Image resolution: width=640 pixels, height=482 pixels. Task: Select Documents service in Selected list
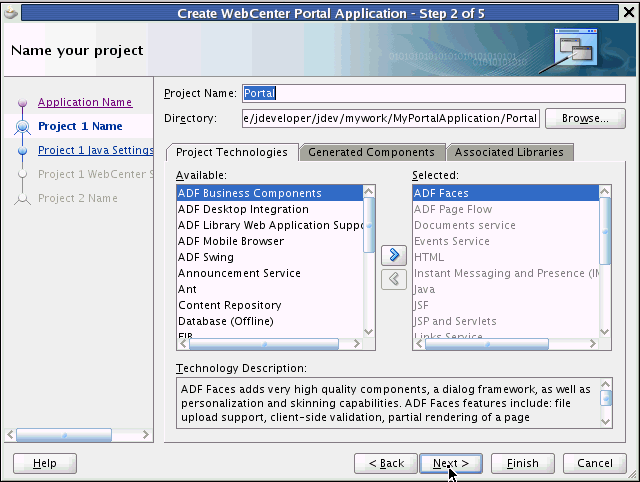(506, 225)
